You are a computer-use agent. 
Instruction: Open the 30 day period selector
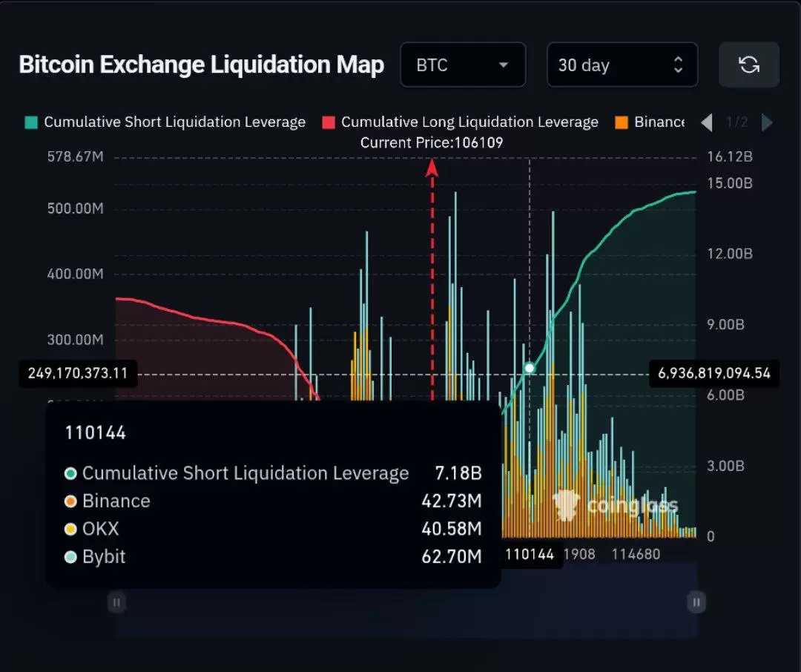[x=622, y=65]
